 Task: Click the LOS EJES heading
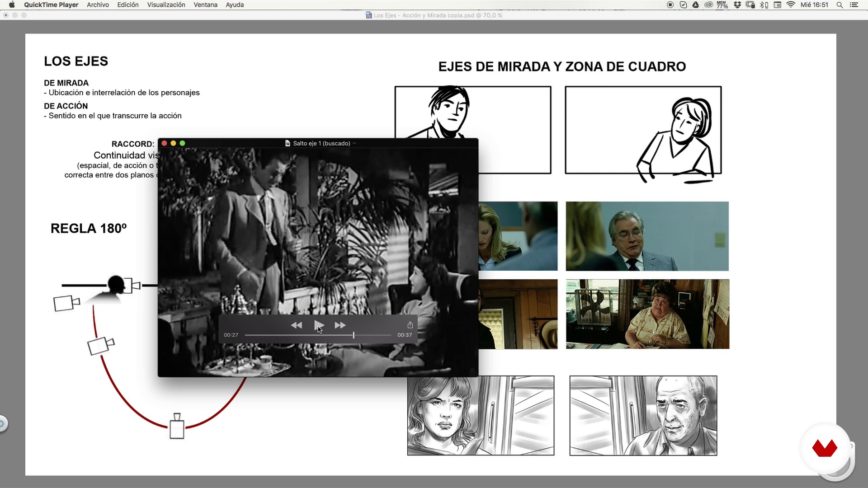click(76, 61)
